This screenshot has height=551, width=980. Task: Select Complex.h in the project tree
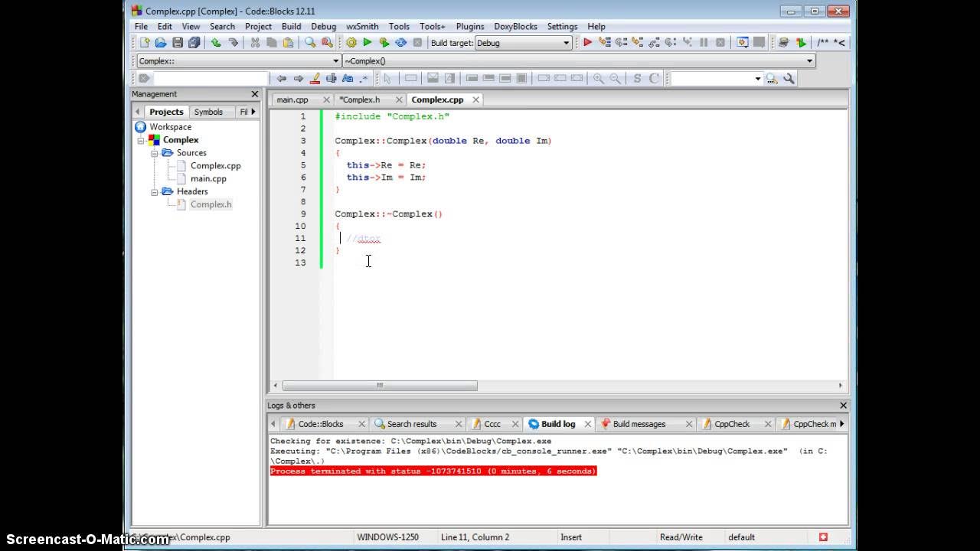[211, 204]
